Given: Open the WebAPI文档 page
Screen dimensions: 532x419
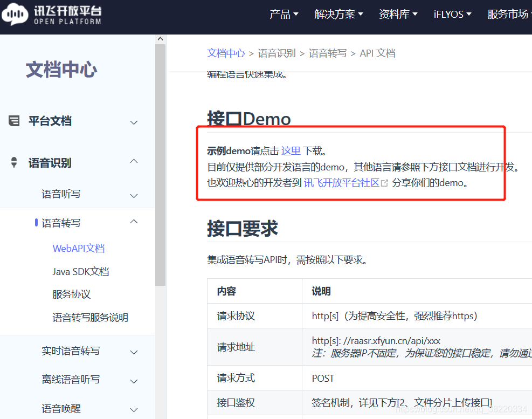Looking at the screenshot, I should tap(79, 248).
